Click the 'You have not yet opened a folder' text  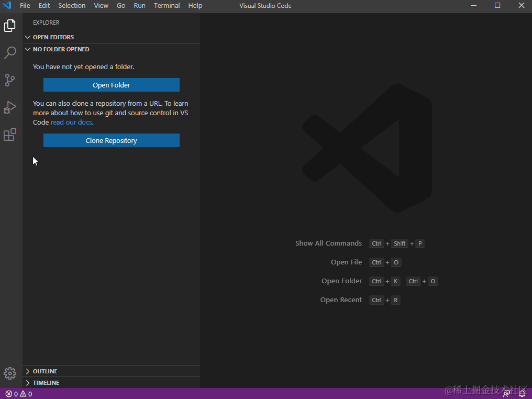[x=83, y=67]
